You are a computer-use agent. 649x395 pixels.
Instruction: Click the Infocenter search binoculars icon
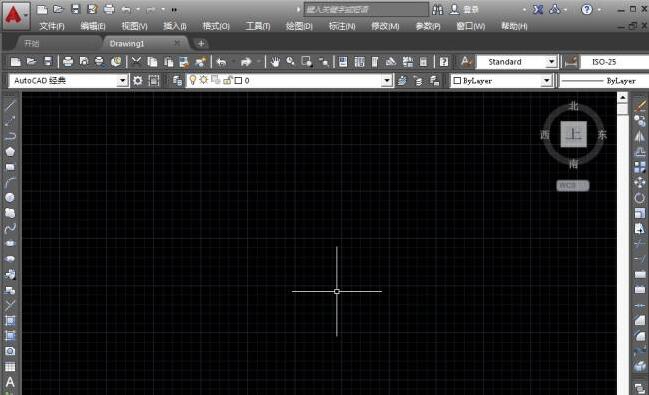click(x=437, y=9)
